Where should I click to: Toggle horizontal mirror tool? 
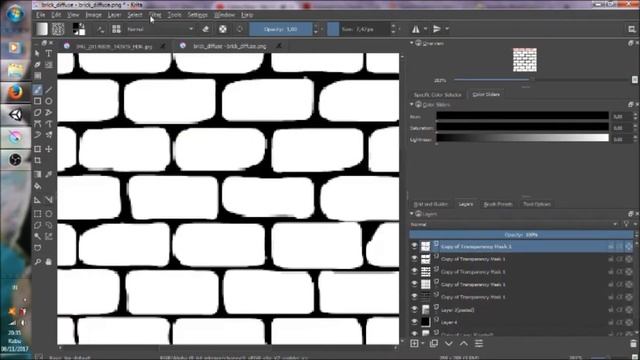coord(416,29)
